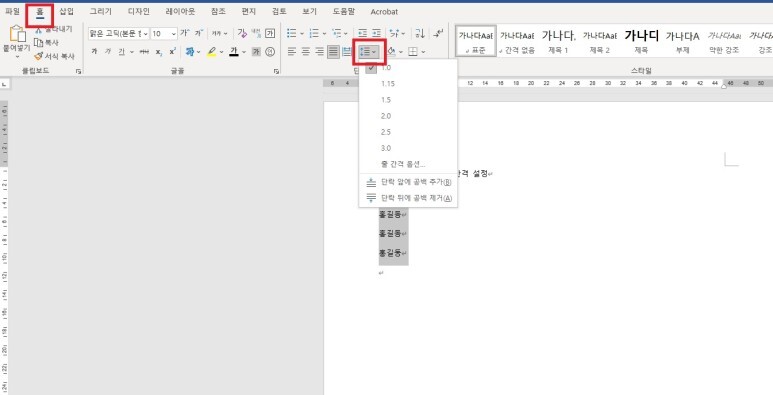Click the numbered list icon
Screen dimensions: 773x395
pyautogui.click(x=314, y=33)
